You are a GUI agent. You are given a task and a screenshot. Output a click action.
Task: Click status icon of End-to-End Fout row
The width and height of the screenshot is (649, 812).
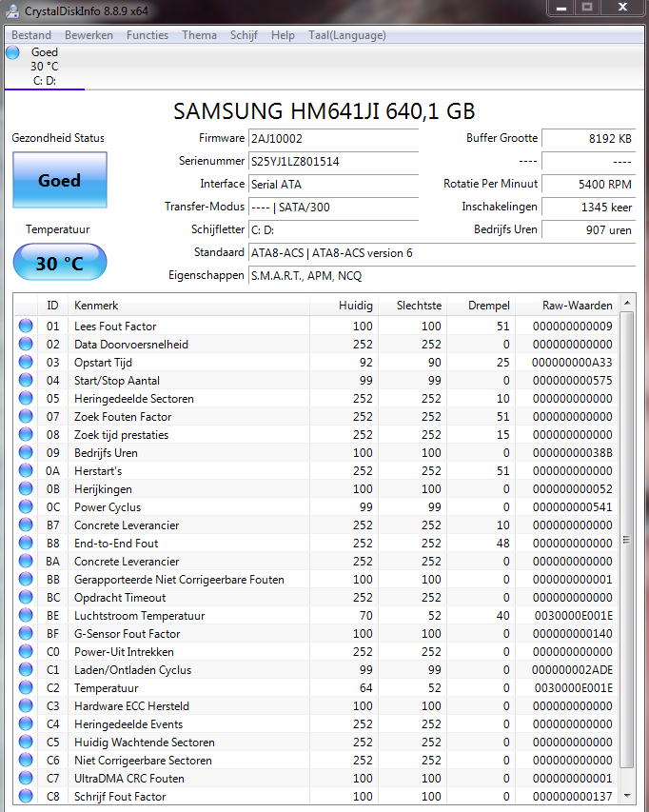pos(26,543)
